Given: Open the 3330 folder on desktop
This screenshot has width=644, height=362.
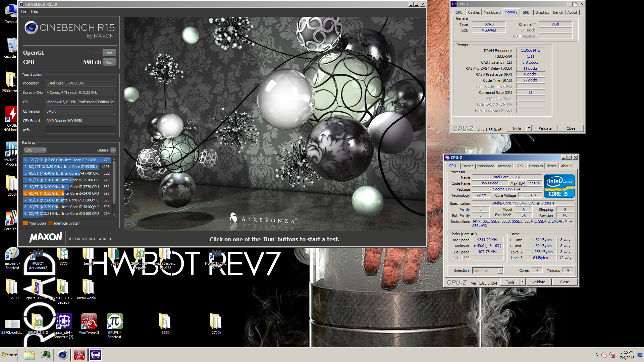Looking at the screenshot, I should 165,324.
